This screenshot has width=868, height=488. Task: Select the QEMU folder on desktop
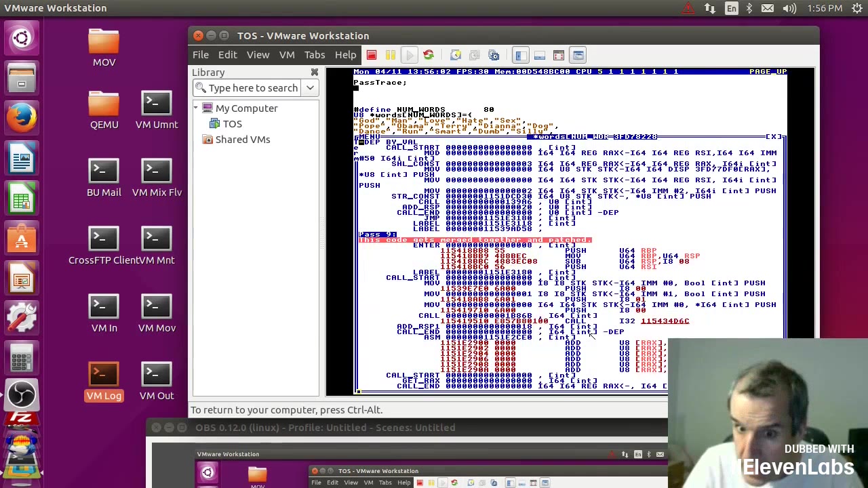[x=104, y=110]
